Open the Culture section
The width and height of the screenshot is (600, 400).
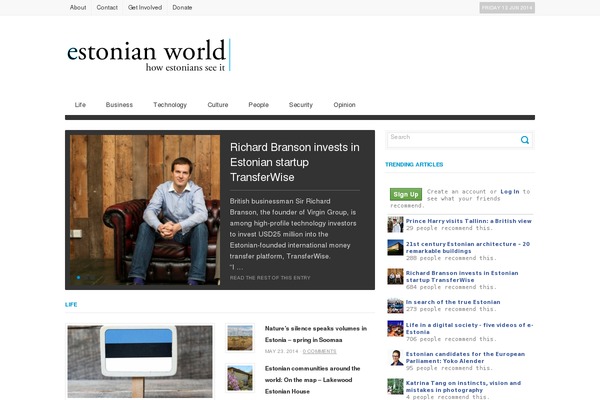click(x=218, y=104)
